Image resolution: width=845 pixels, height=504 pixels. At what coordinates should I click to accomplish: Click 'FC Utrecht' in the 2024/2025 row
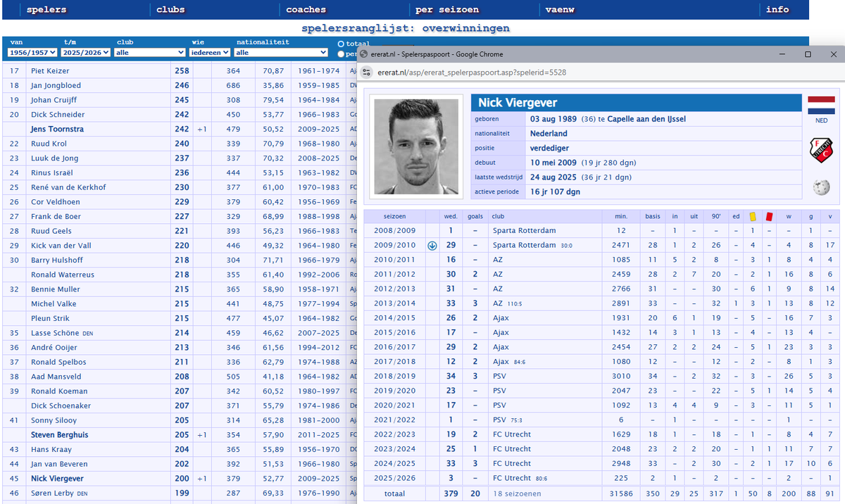tap(512, 464)
